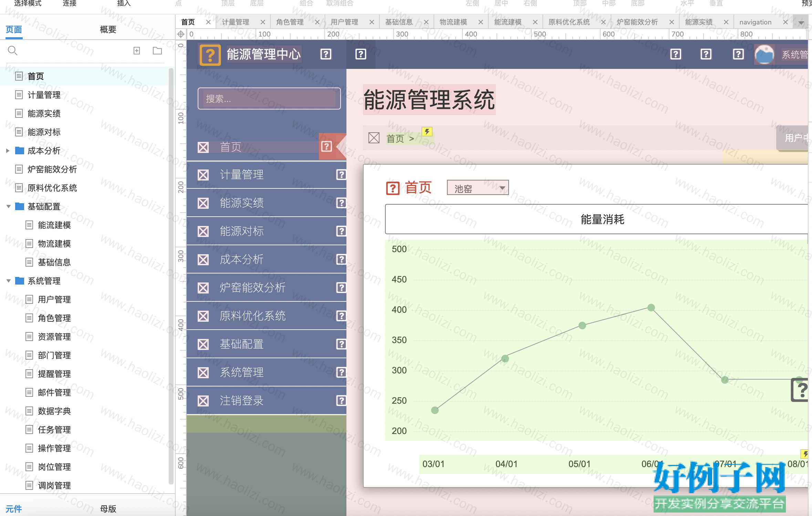Image resolution: width=812 pixels, height=516 pixels.
Task: Click the 能源管理中心 header title
Action: pos(264,54)
